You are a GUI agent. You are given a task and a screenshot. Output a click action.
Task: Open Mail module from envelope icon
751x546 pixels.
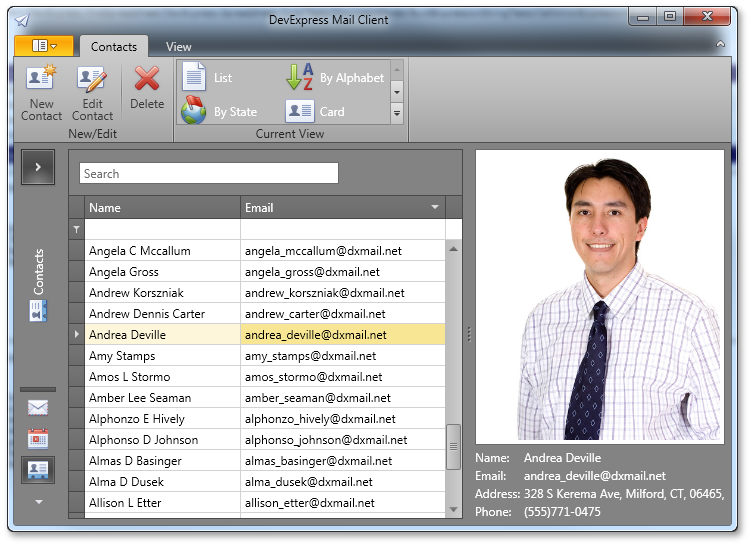(38, 408)
